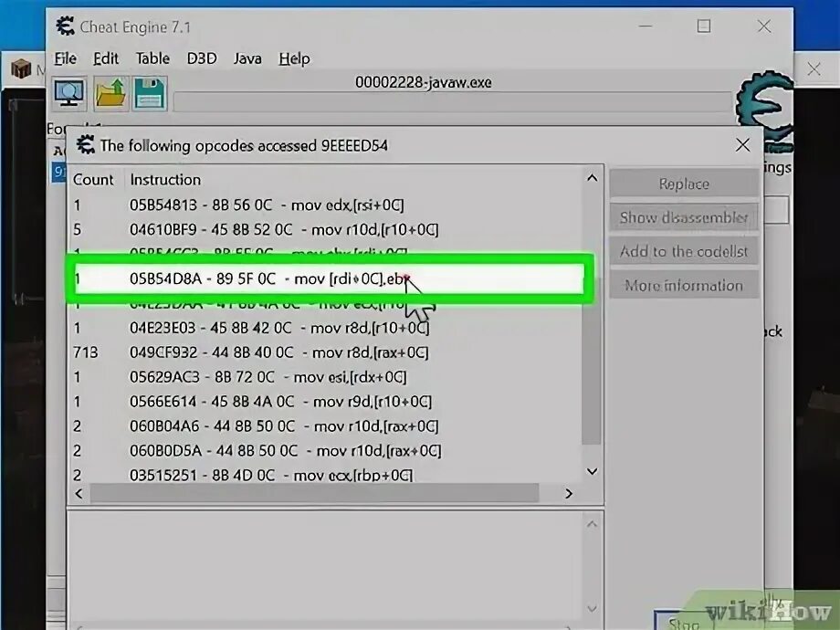Screen dimensions: 840x630
Task: Open the Java menu
Action: click(x=247, y=58)
